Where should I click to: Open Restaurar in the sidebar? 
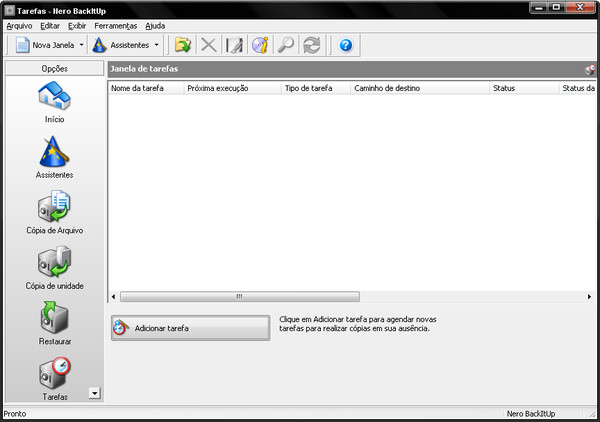coord(54,324)
